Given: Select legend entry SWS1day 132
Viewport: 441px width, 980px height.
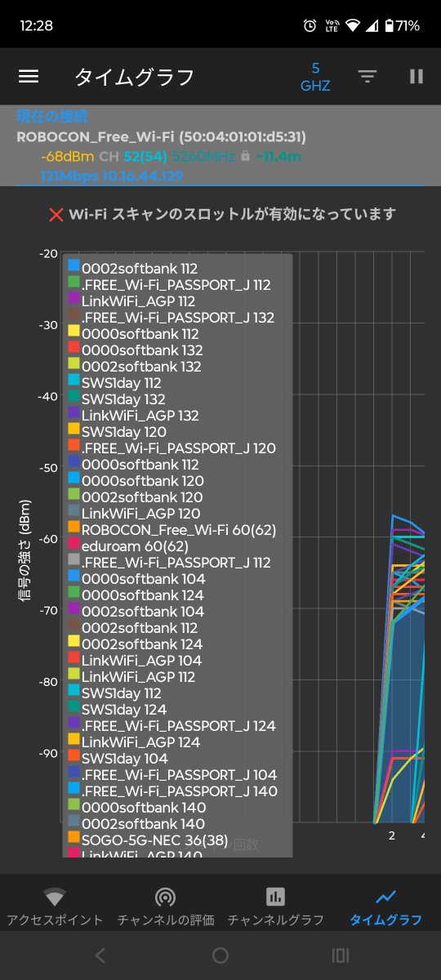Looking at the screenshot, I should click(x=117, y=399).
